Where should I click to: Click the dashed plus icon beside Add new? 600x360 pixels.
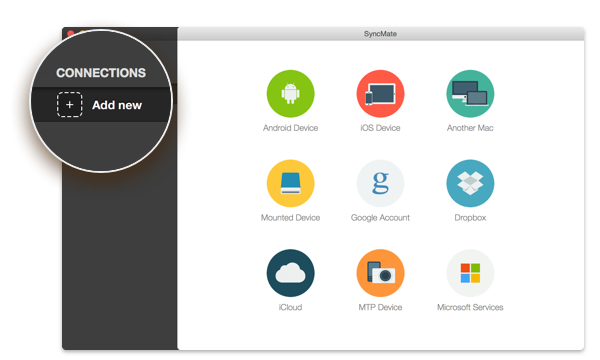click(x=70, y=104)
